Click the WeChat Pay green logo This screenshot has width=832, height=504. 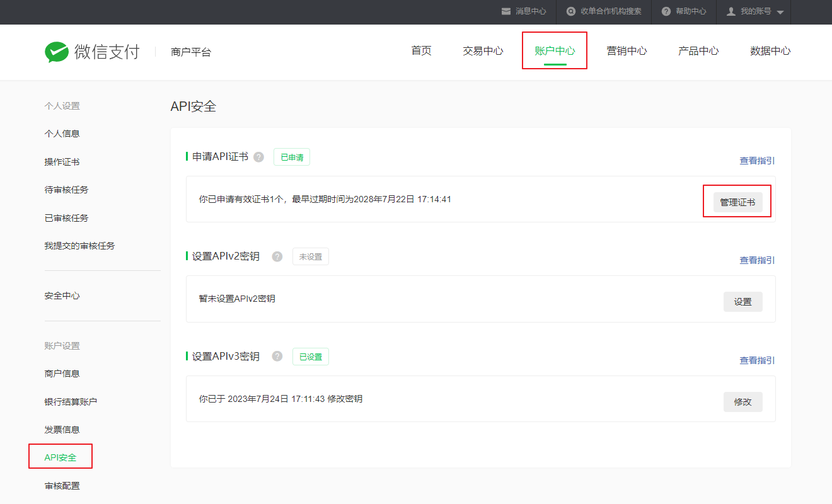coord(57,52)
